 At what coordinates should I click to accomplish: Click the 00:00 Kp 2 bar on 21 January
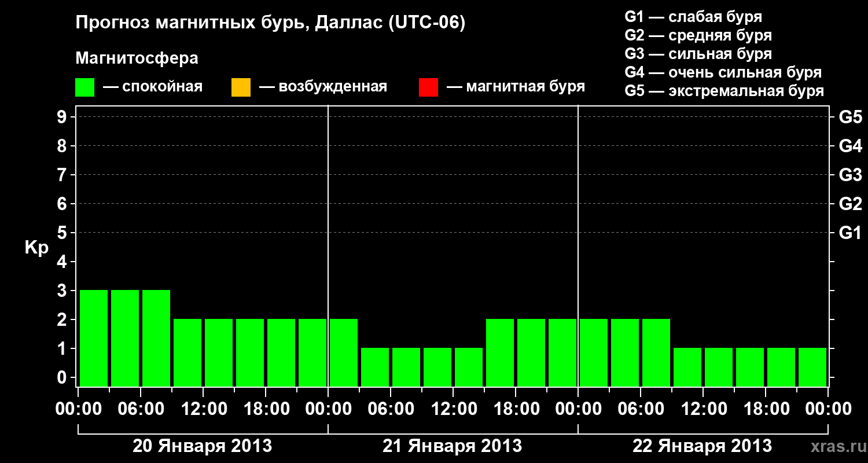pyautogui.click(x=344, y=352)
